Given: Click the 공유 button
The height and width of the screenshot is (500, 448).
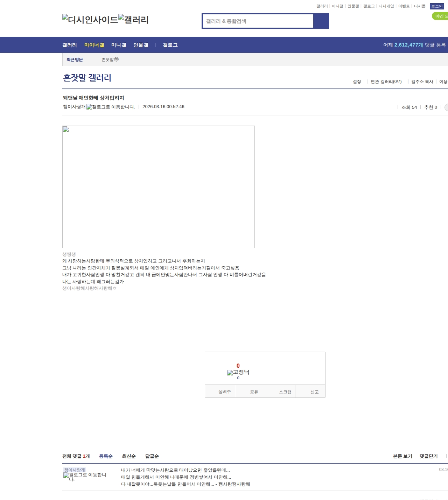Looking at the screenshot, I should tap(250, 392).
